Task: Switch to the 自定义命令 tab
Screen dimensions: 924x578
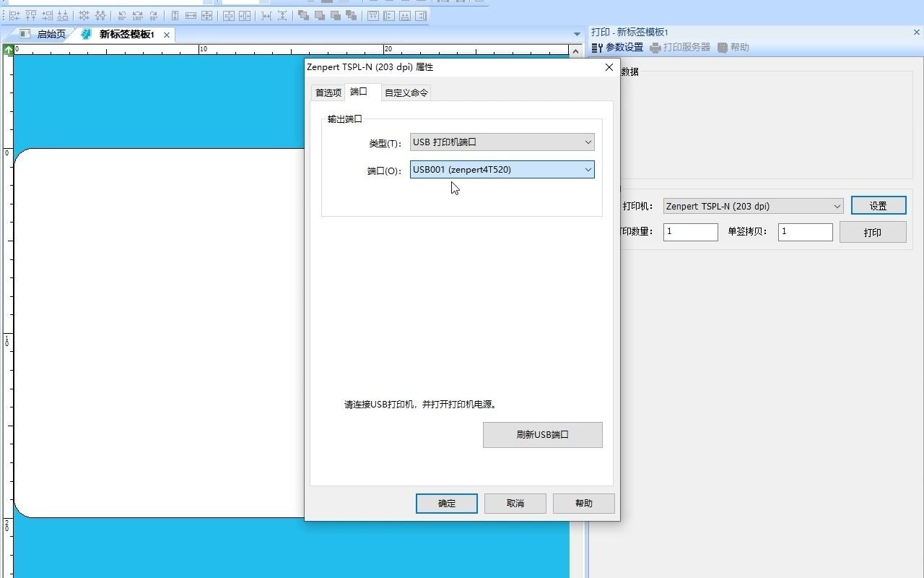Action: pos(406,92)
